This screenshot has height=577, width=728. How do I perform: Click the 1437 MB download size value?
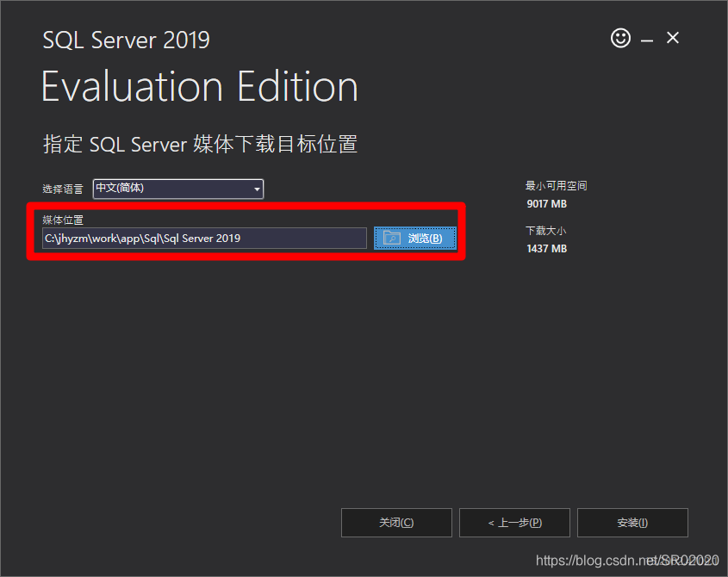pyautogui.click(x=546, y=249)
